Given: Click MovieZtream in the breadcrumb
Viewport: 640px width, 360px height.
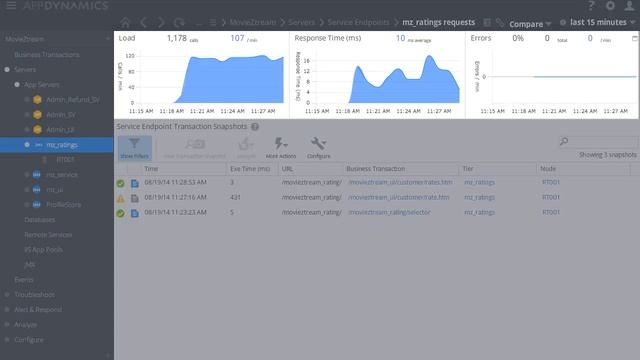Looking at the screenshot, I should (252, 22).
